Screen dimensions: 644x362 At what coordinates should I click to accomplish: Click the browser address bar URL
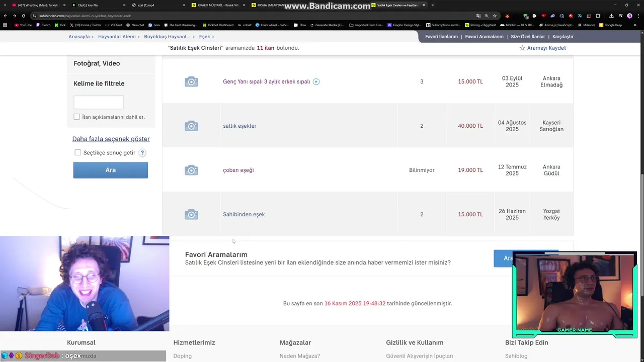click(85, 16)
